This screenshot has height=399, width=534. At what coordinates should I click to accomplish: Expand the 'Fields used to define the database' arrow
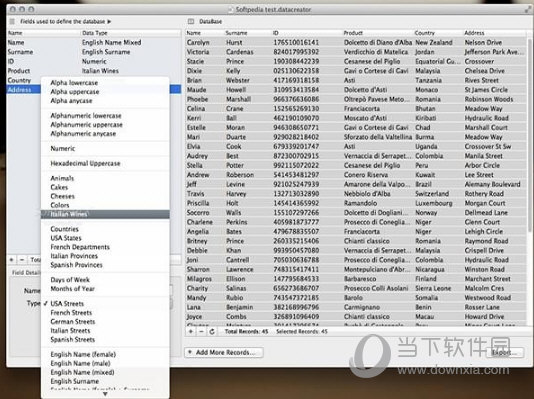[x=109, y=21]
